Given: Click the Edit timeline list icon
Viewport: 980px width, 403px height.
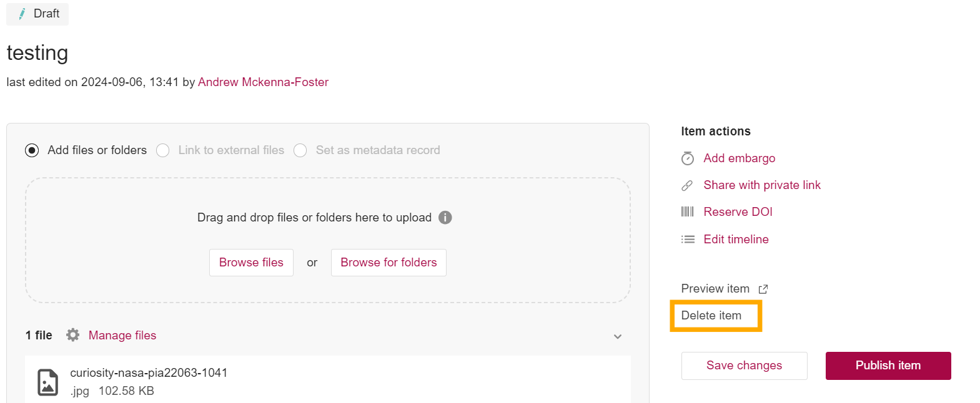Looking at the screenshot, I should [x=688, y=240].
